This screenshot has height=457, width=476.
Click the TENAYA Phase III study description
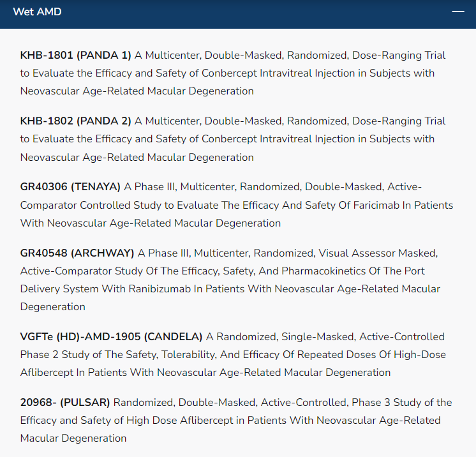coord(236,206)
